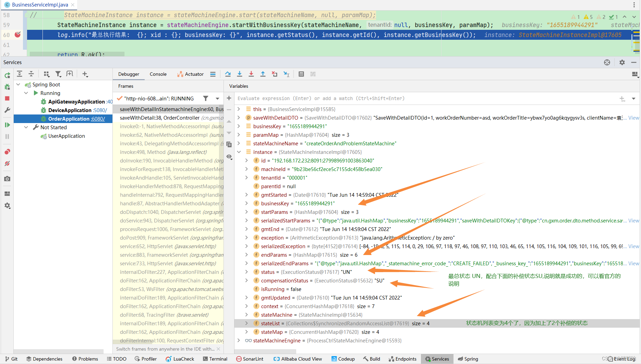Open the Evaluate Expression calculator icon
Image resolution: width=641 pixels, height=364 pixels.
(x=301, y=74)
